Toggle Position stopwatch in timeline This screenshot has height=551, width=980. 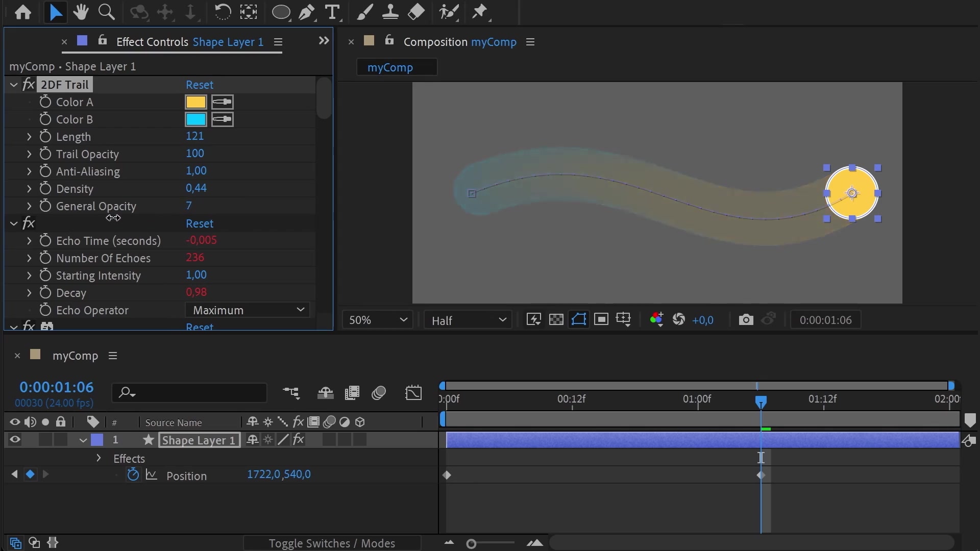pyautogui.click(x=133, y=475)
